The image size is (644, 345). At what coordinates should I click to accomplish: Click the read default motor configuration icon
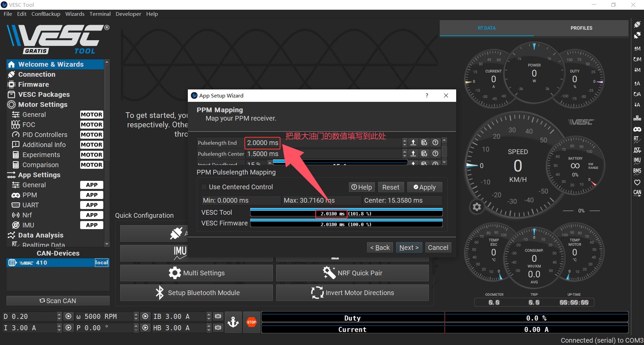(x=637, y=59)
